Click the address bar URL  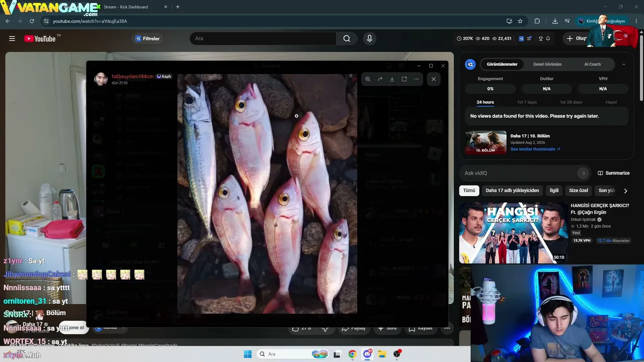(x=90, y=21)
